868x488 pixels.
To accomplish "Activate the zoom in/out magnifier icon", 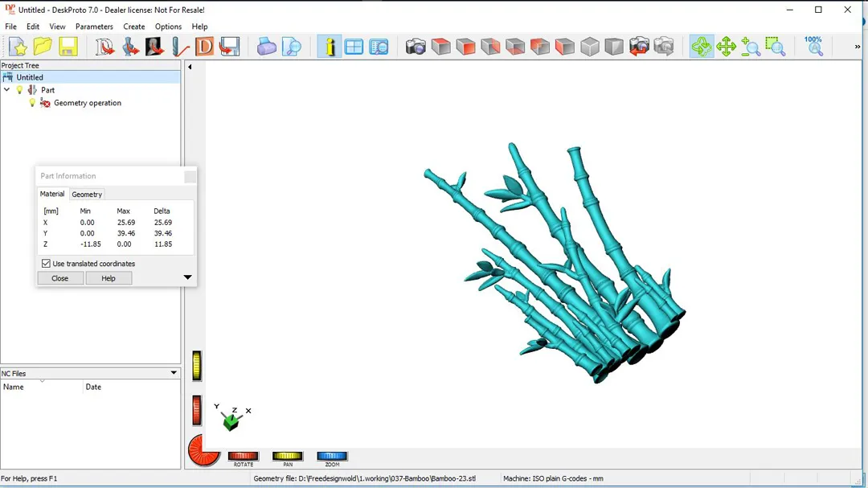I will pyautogui.click(x=751, y=47).
